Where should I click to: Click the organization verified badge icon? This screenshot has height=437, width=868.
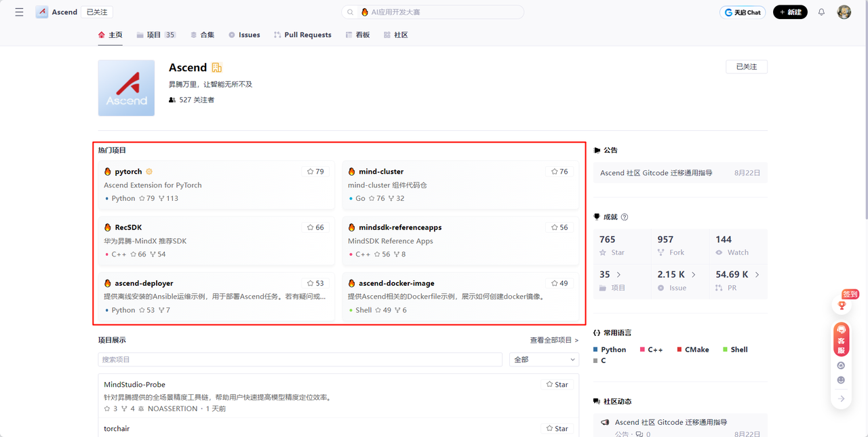tap(217, 68)
